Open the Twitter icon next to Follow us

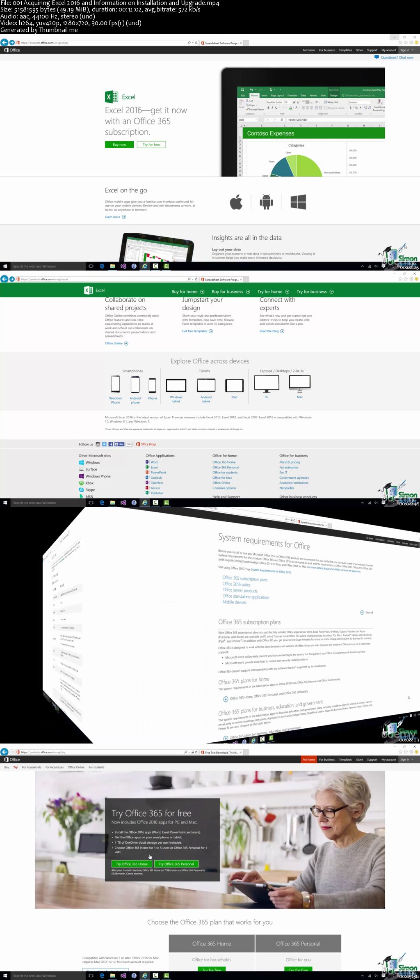coord(104,444)
